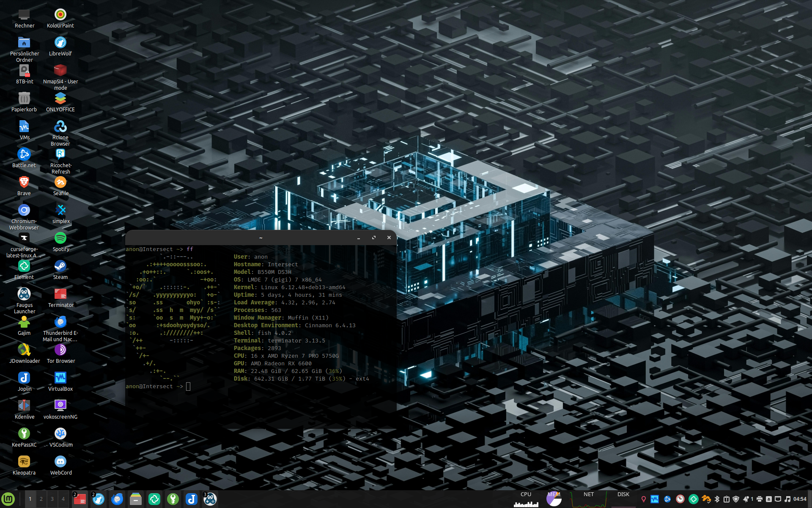The width and height of the screenshot is (812, 508).
Task: Select the Papierkorb trash icon
Action: [24, 99]
